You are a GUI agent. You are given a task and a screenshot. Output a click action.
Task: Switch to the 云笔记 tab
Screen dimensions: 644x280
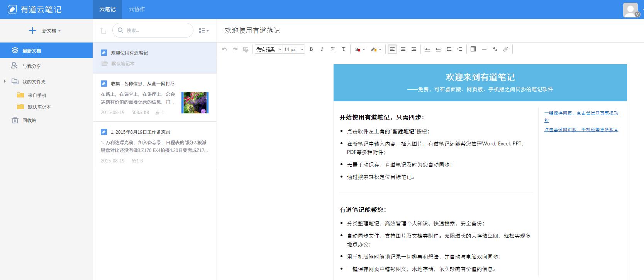click(107, 9)
